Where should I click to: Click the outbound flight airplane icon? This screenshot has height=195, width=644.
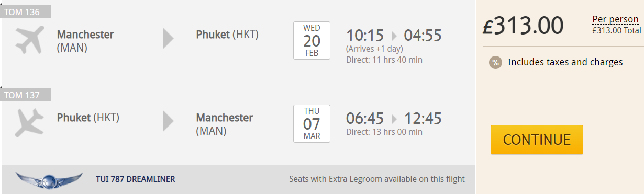(x=30, y=40)
